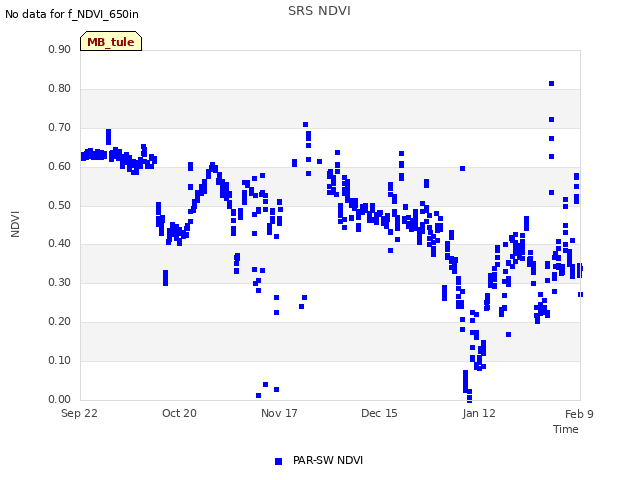Click the 0.30 y-axis value
The height and width of the screenshot is (480, 640).
[x=60, y=282]
